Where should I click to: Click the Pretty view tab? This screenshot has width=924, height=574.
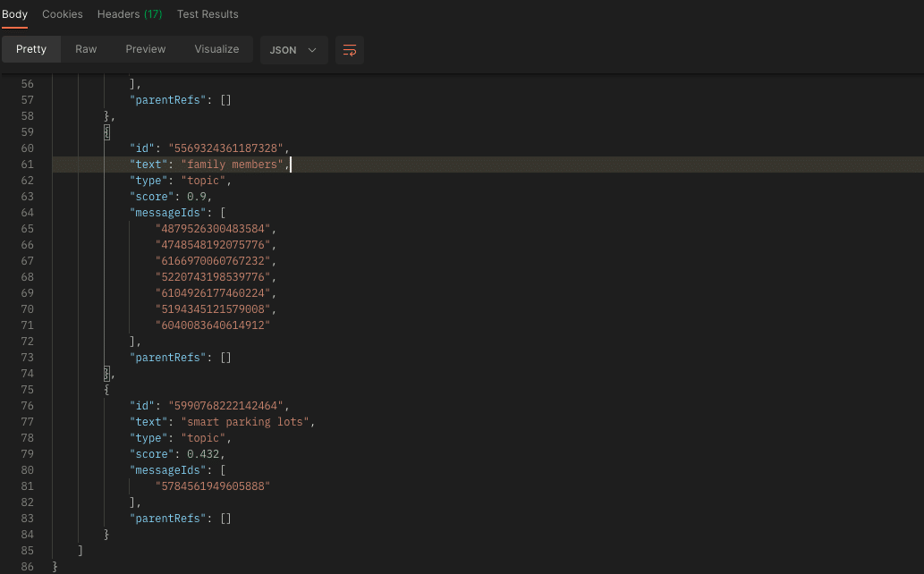click(31, 49)
